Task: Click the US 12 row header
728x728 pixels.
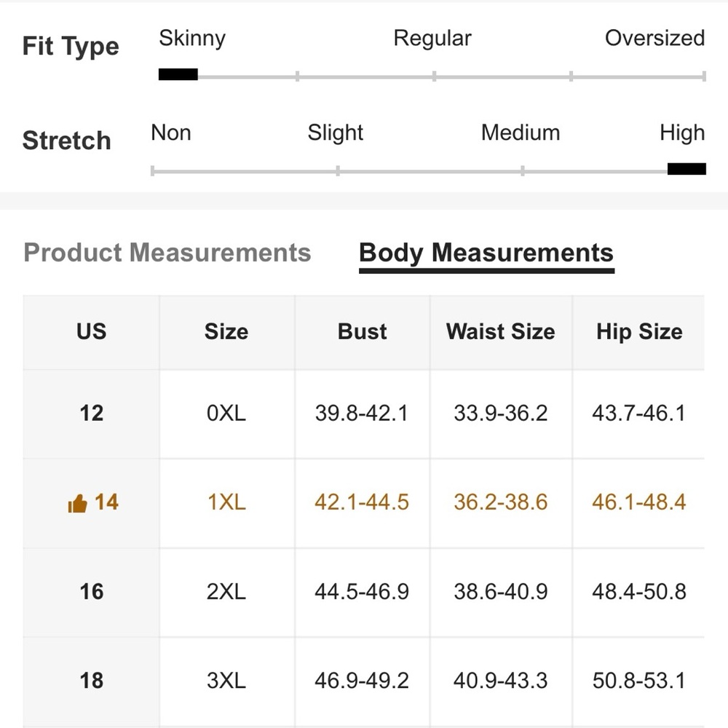Action: point(91,414)
